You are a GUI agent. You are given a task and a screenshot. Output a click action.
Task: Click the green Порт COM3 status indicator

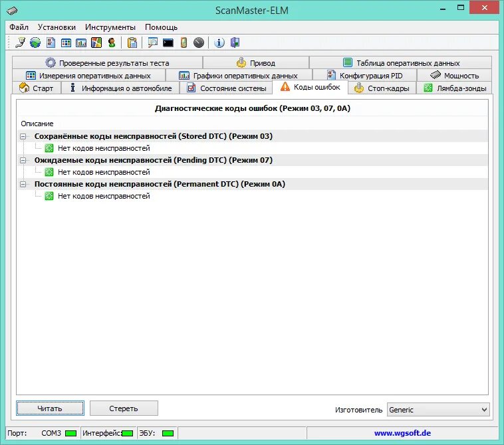(70, 434)
